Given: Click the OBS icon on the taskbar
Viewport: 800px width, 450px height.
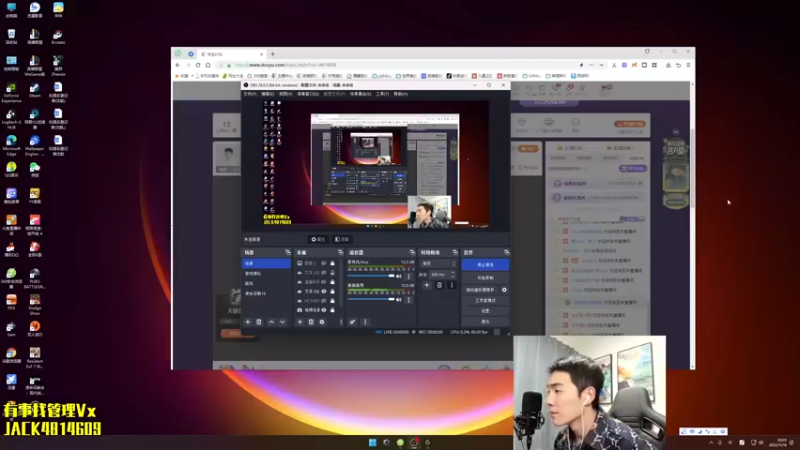Looking at the screenshot, I should pyautogui.click(x=414, y=442).
